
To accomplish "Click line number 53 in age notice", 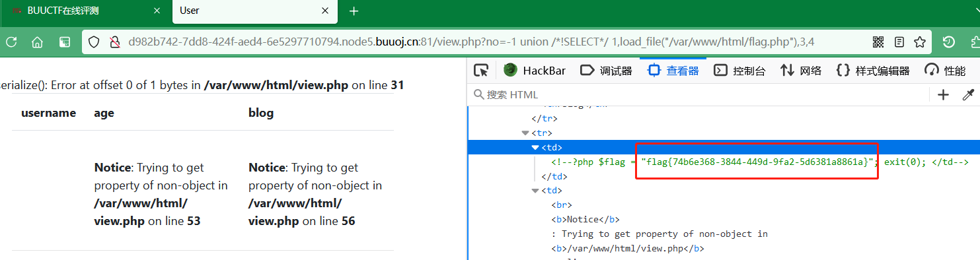I will click(x=194, y=221).
